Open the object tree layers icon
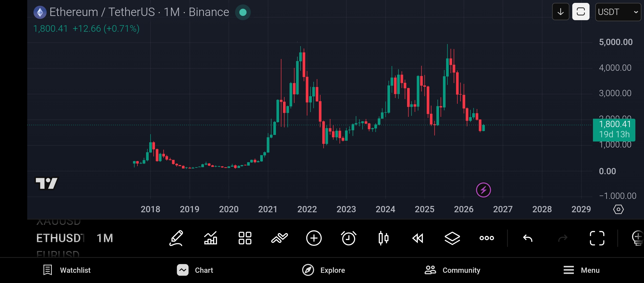 (452, 238)
